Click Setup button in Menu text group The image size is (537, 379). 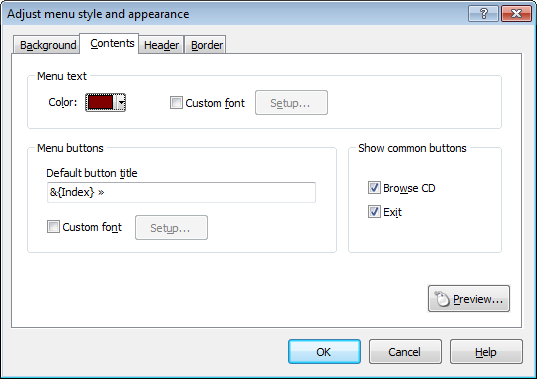pos(291,103)
